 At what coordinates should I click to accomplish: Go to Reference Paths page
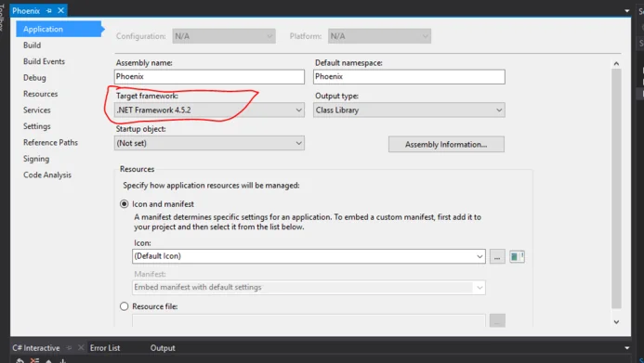point(50,142)
